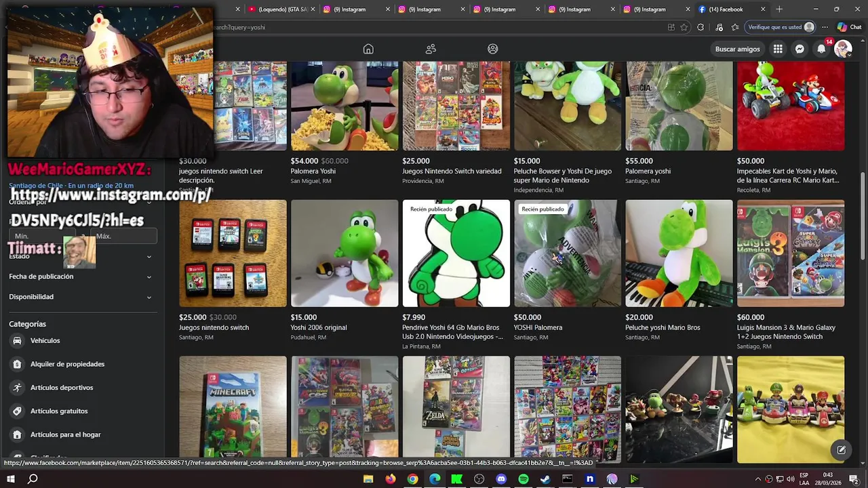Open Peluche Bowser y Yoshi listing title
Screen dimensions: 868x488
[x=563, y=176]
